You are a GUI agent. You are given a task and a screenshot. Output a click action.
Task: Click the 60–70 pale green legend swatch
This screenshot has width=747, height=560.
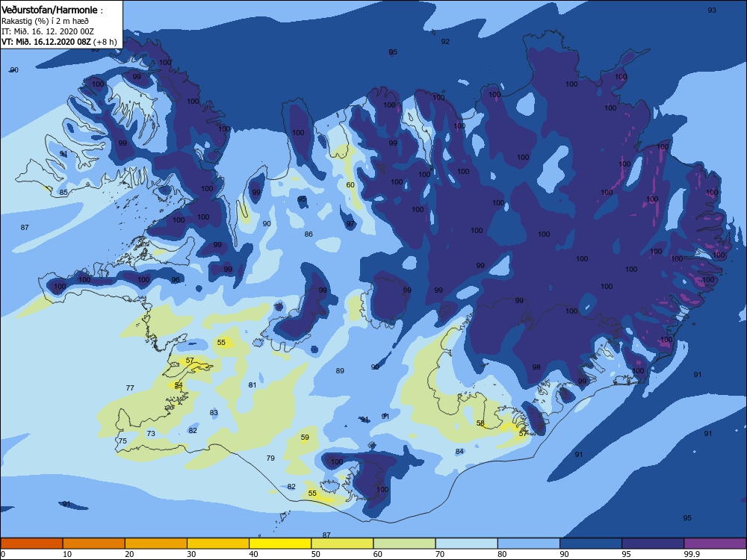point(404,544)
